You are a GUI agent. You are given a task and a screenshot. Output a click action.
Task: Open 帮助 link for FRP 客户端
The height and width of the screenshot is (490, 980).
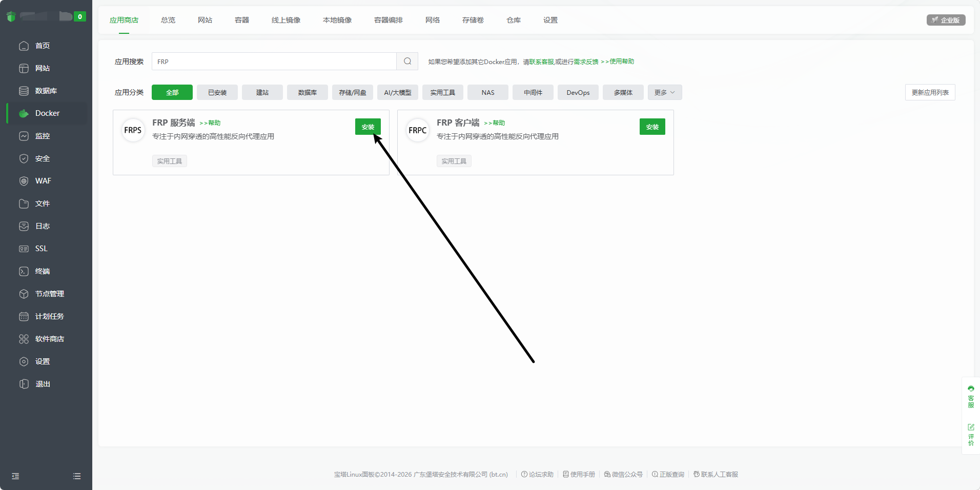click(x=495, y=123)
